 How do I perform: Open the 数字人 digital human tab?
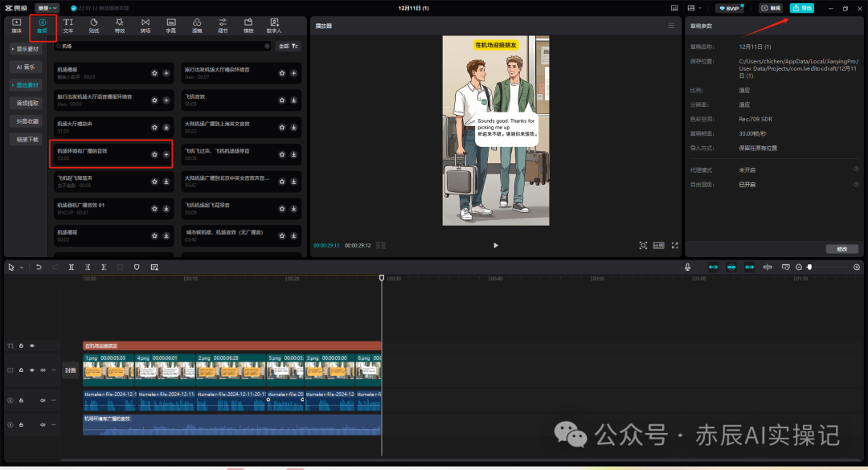(274, 26)
